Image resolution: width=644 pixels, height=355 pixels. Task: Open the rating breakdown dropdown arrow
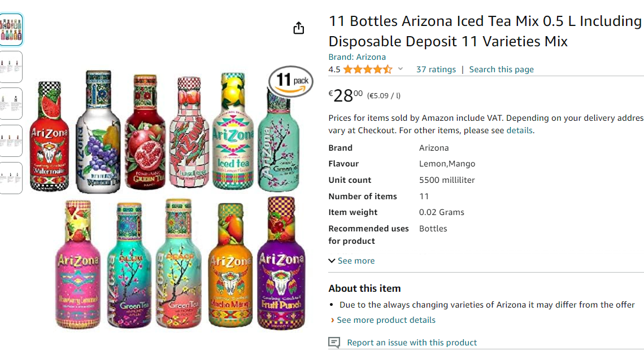coord(401,69)
